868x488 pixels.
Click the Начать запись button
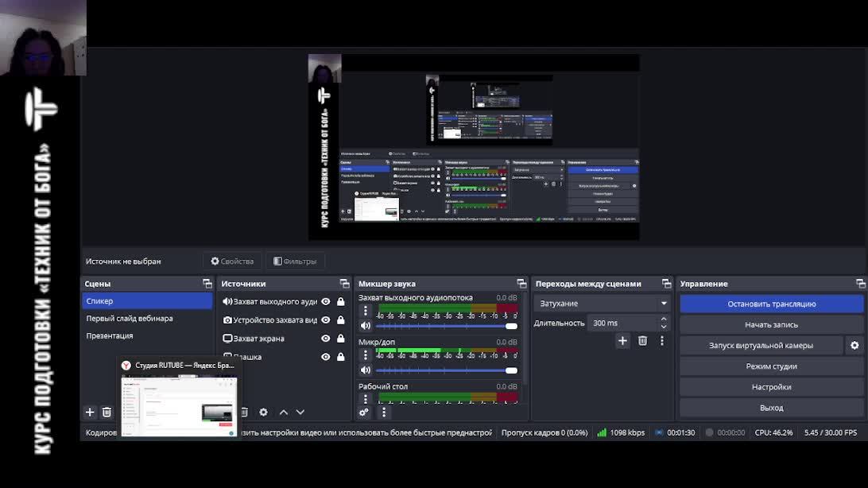tap(772, 325)
